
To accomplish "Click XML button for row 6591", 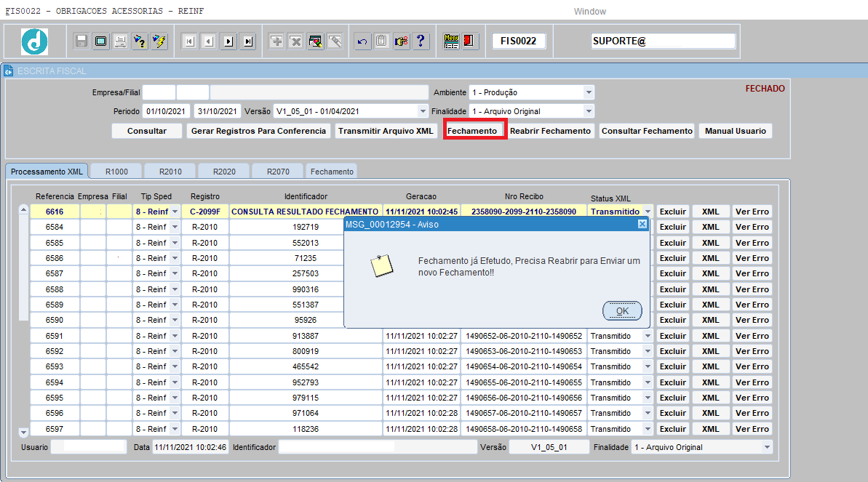I will tap(711, 336).
